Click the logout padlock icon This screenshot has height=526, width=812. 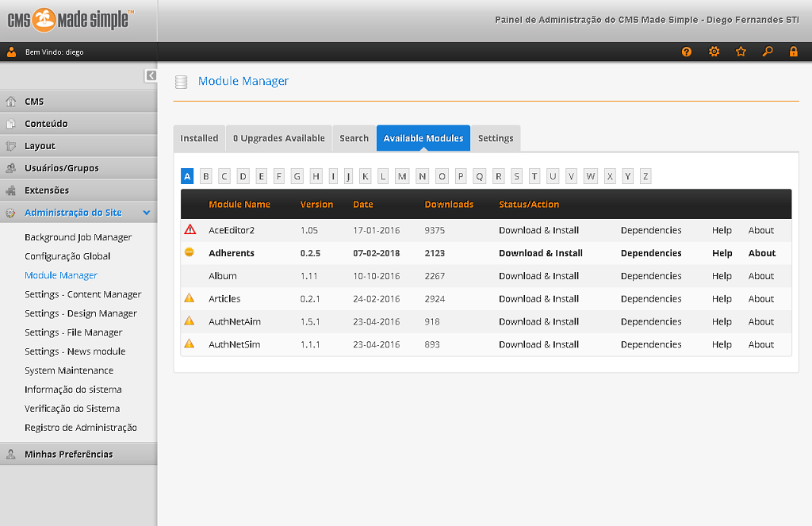pos(793,52)
